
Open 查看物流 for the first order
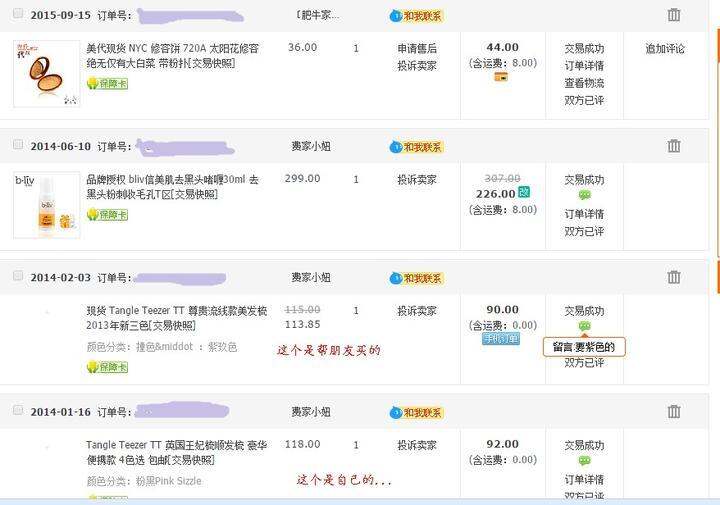(584, 83)
